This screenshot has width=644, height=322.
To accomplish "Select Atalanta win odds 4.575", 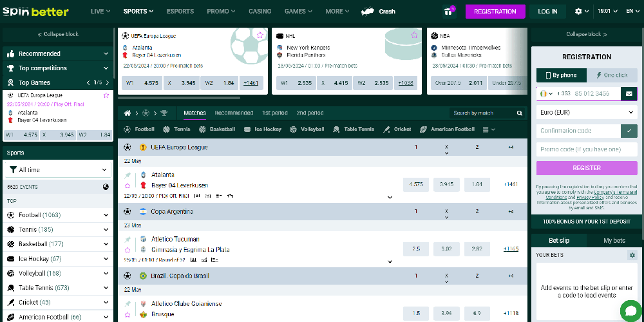I will 415,185.
